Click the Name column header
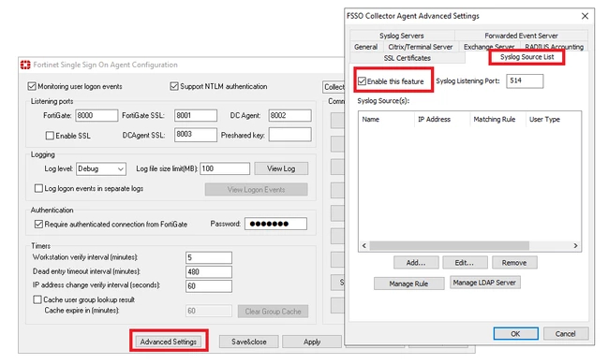The image size is (608, 364). click(386, 119)
